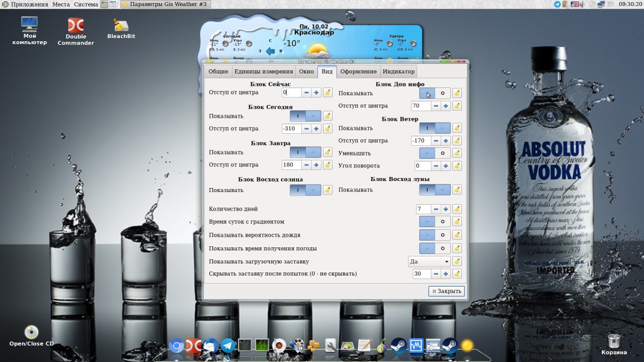This screenshot has height=362, width=644.
Task: Reset Блок Доп инфо Показывать broom icon
Action: point(457,93)
